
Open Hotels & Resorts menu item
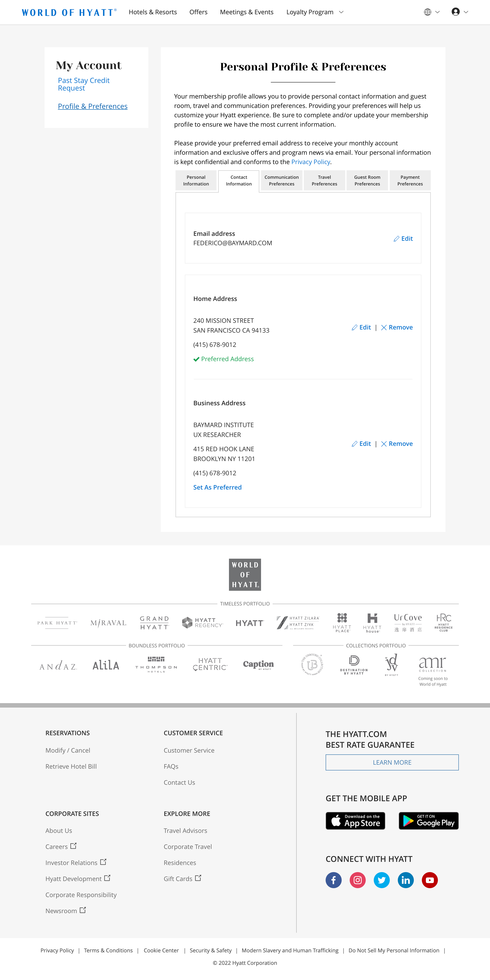pos(152,12)
